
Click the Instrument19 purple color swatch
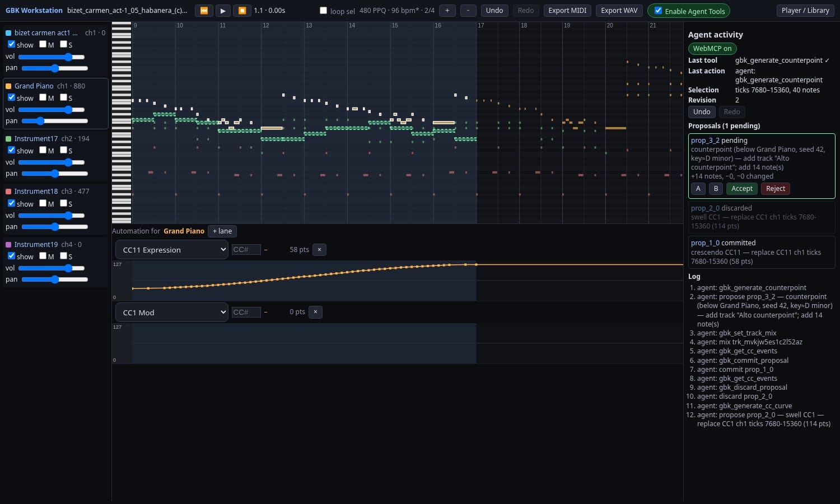[8, 245]
